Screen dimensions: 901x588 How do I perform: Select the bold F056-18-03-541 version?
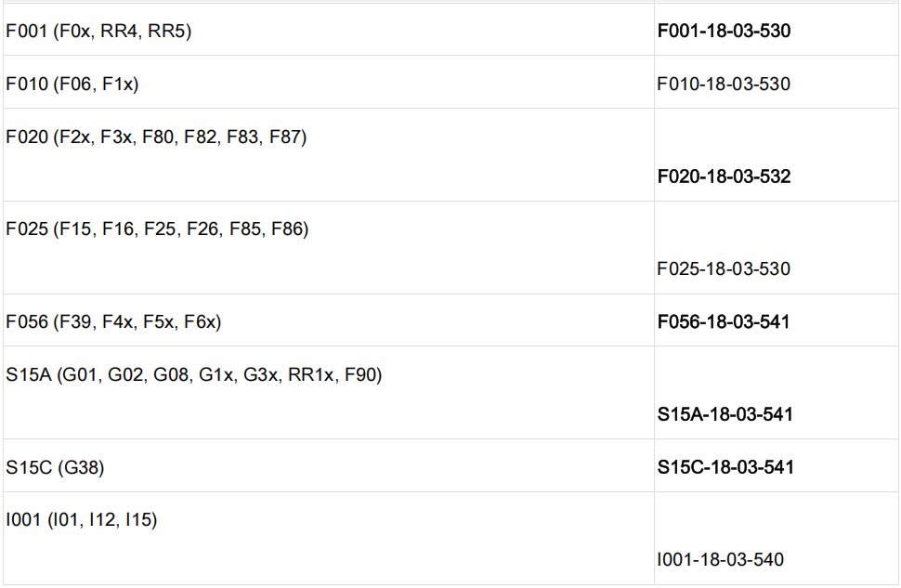[x=724, y=321]
